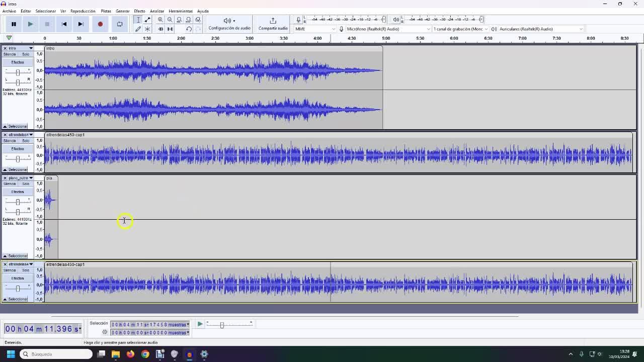This screenshot has width=644, height=362.
Task: Solo the first eltrendelas4 track
Action: tap(25, 141)
